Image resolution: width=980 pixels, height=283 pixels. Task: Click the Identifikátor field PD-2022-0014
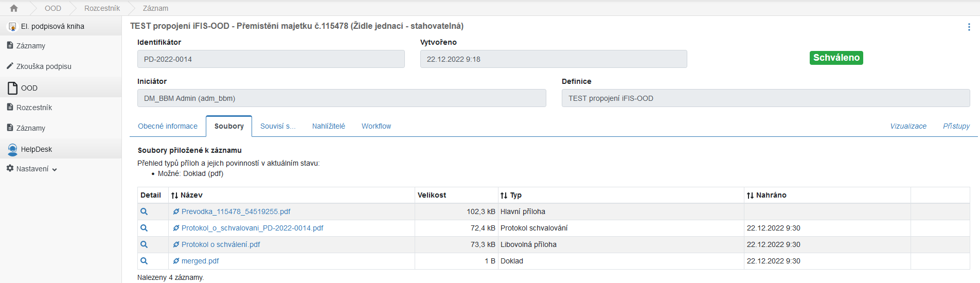tap(271, 59)
